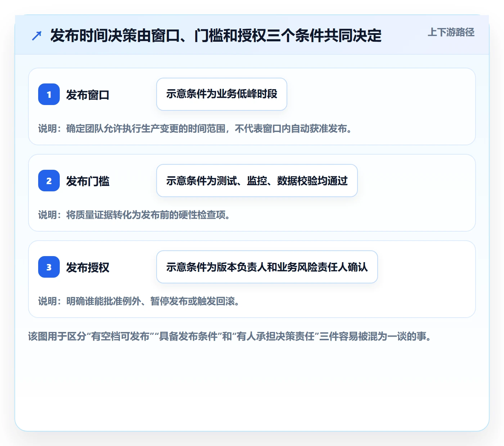
Task: Select the 示意条件为版本负责人和业务风险责任人确认 condition box
Action: point(267,267)
